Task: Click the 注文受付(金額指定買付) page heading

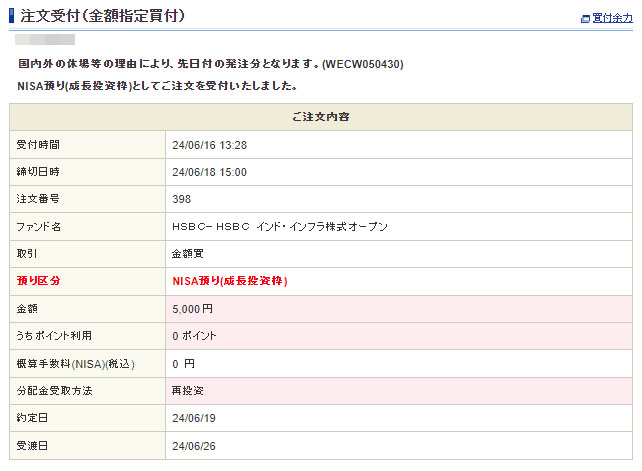Action: 102,17
